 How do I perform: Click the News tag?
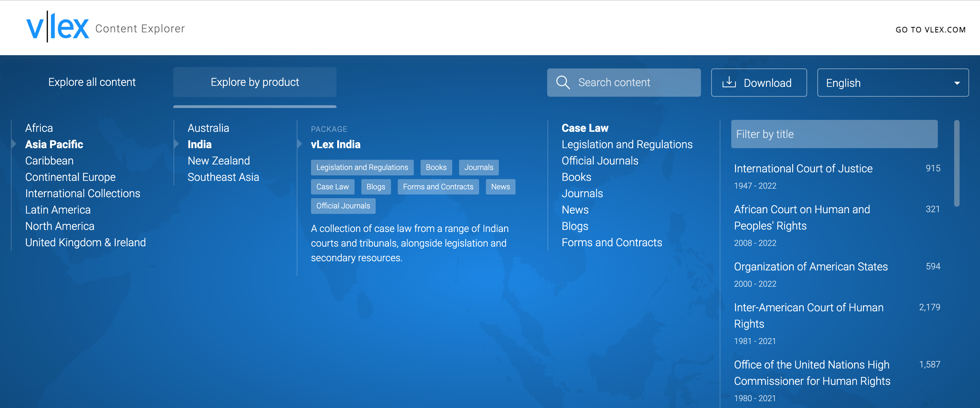(x=500, y=187)
